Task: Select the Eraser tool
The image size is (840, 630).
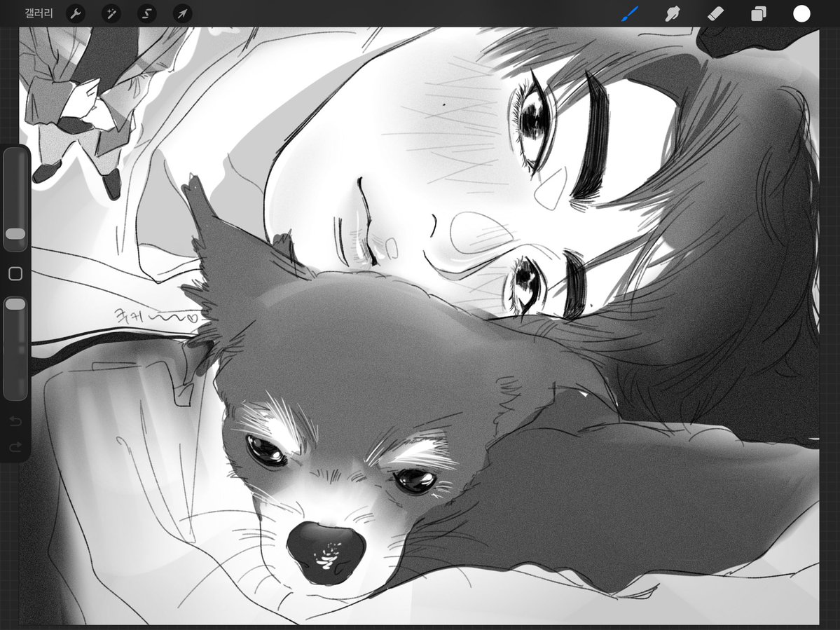Action: pos(716,13)
